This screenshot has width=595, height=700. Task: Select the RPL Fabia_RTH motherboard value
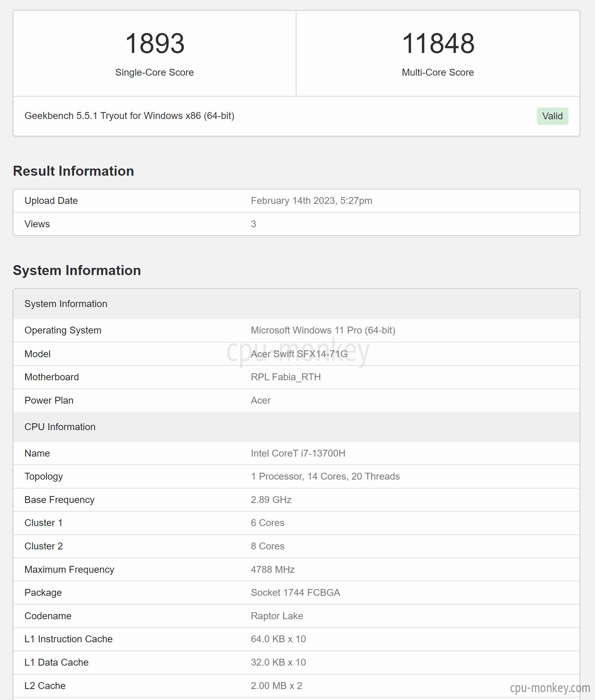click(x=286, y=377)
